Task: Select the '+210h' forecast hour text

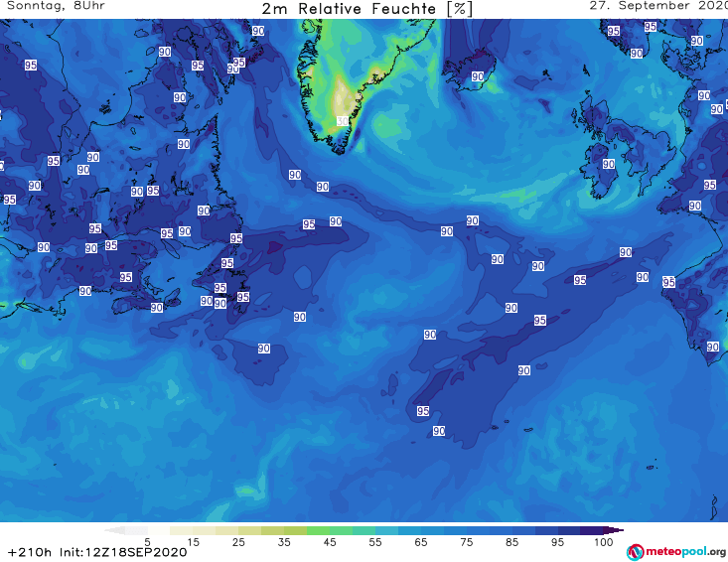Action: pos(30,552)
